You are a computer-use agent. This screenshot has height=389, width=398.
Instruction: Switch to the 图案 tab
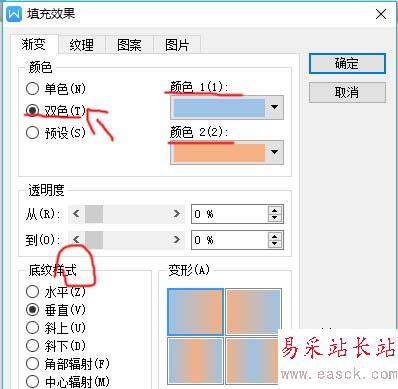(129, 45)
